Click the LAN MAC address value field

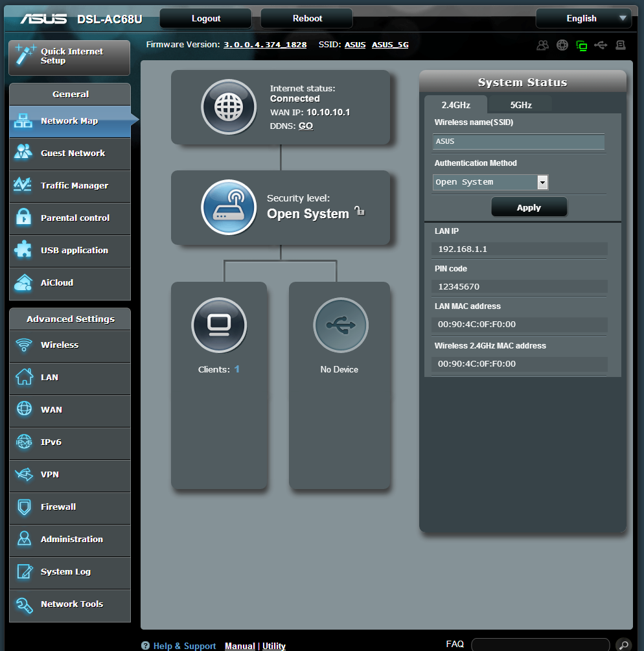click(520, 325)
